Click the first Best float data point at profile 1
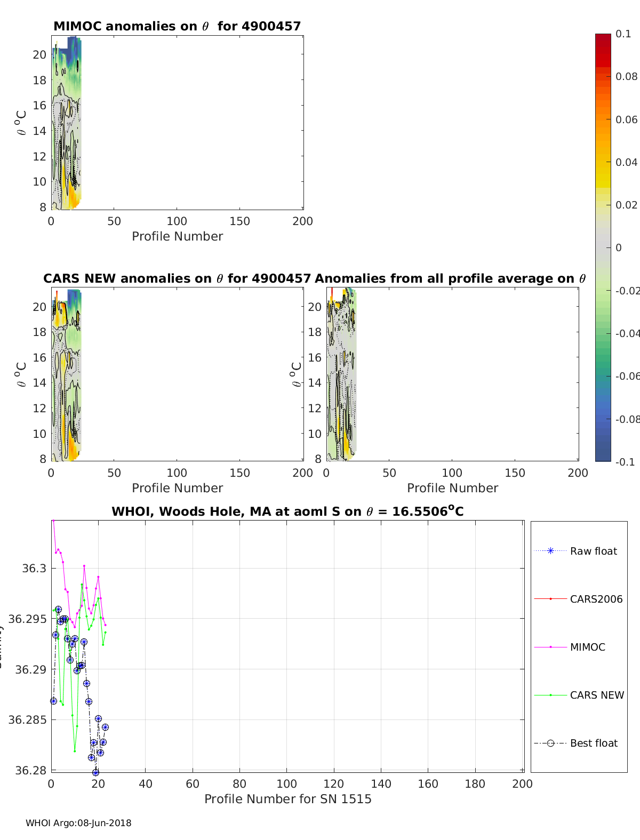This screenshot has height=840, width=640. (x=53, y=701)
